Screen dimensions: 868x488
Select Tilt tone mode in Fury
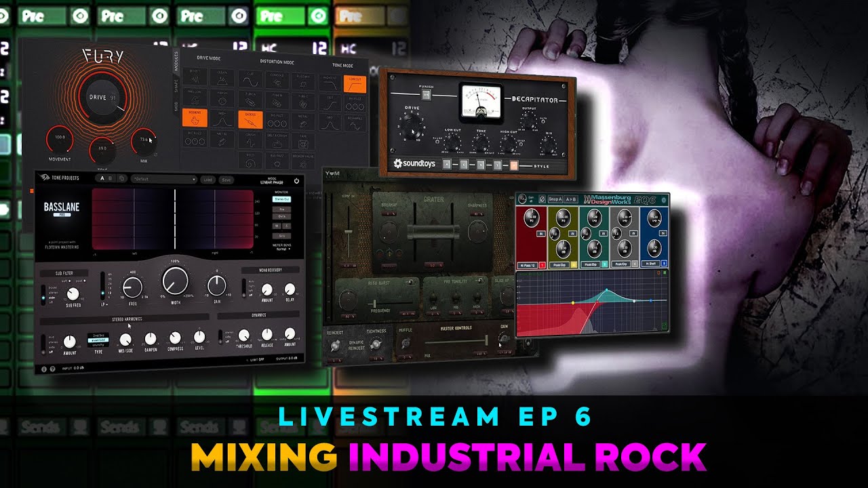pyautogui.click(x=330, y=103)
